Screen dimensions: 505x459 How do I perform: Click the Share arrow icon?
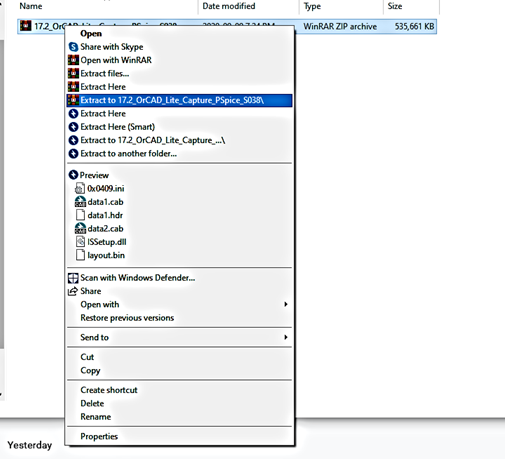click(x=73, y=291)
